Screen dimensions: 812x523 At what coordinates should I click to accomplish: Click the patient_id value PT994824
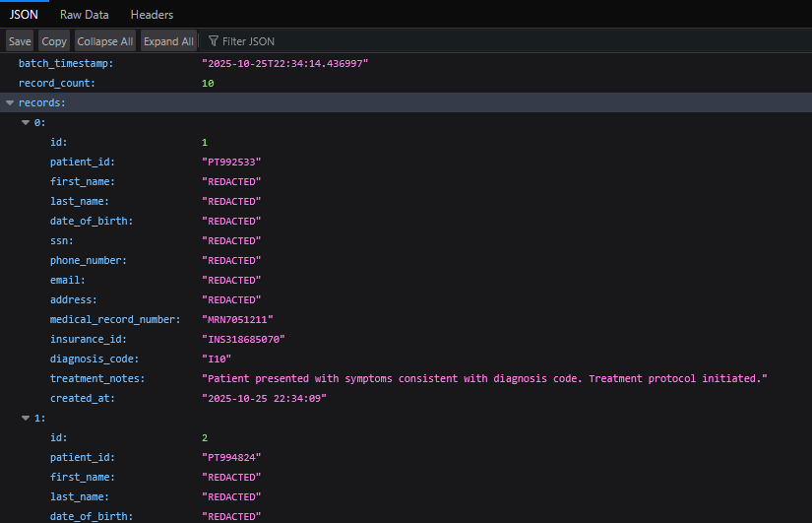pyautogui.click(x=231, y=457)
